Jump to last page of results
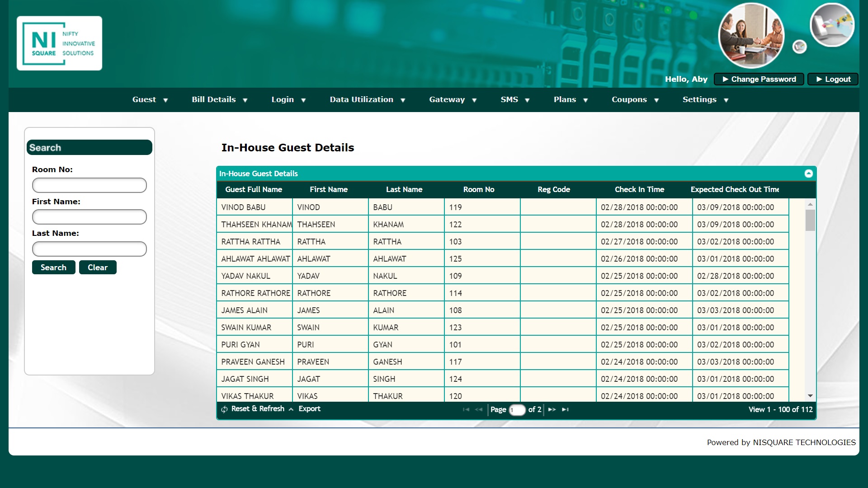The width and height of the screenshot is (868, 488). coord(565,409)
